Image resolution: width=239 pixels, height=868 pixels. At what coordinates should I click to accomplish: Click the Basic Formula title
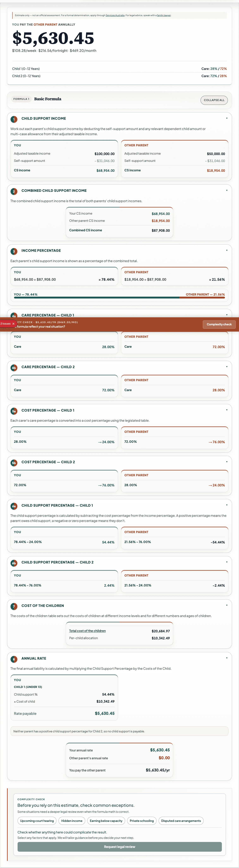point(48,99)
